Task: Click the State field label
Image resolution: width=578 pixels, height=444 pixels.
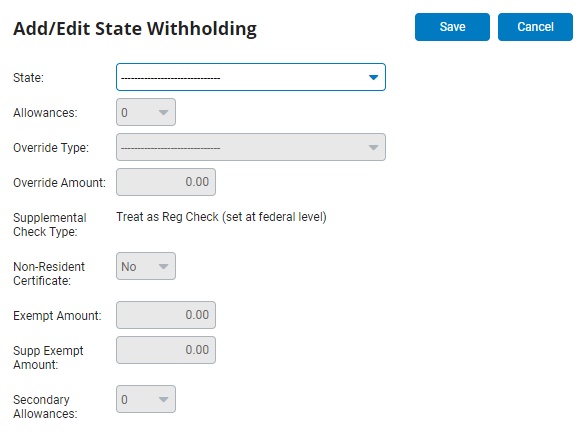Action: point(28,78)
